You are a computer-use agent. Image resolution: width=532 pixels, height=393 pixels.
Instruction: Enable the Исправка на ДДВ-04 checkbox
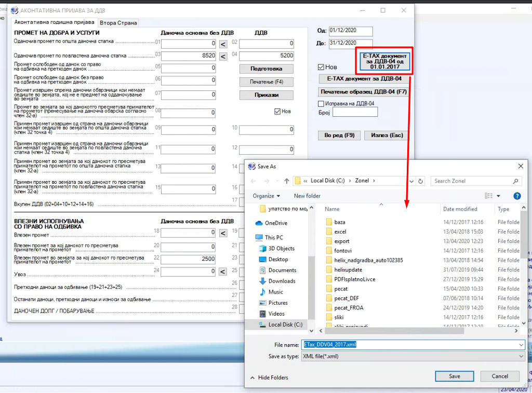pos(321,104)
